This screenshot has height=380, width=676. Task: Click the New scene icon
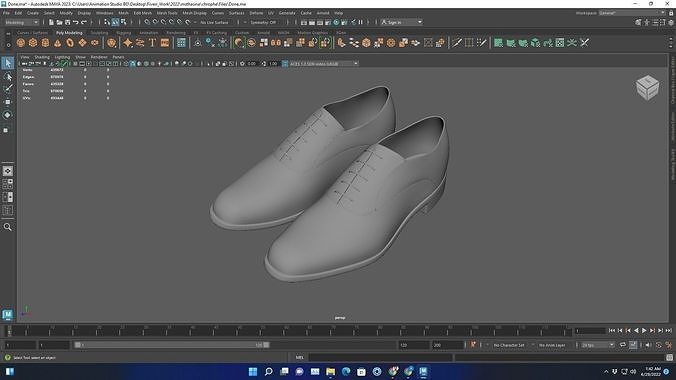click(x=51, y=22)
